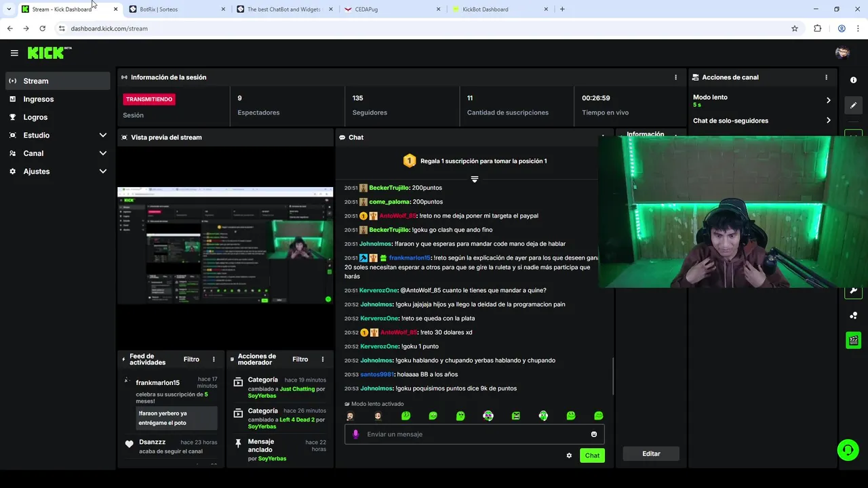This screenshot has height=488, width=868.
Task: Click frankmarlon15 in activity feed
Action: (157, 383)
